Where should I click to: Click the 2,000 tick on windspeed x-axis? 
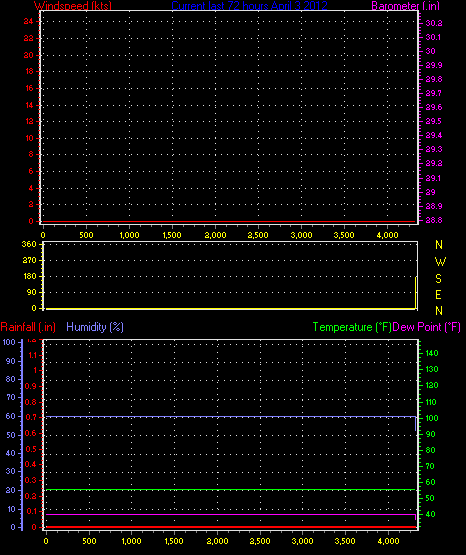215,235
